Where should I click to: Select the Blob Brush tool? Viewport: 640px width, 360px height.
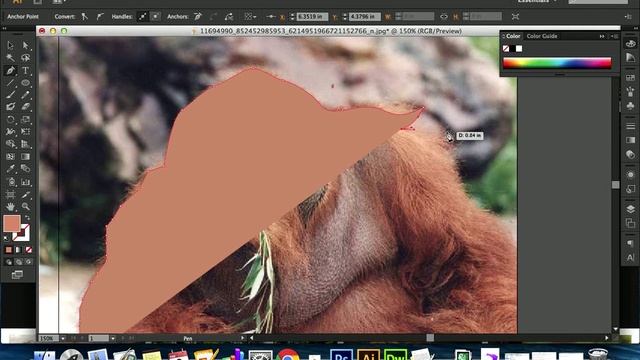pos(10,107)
